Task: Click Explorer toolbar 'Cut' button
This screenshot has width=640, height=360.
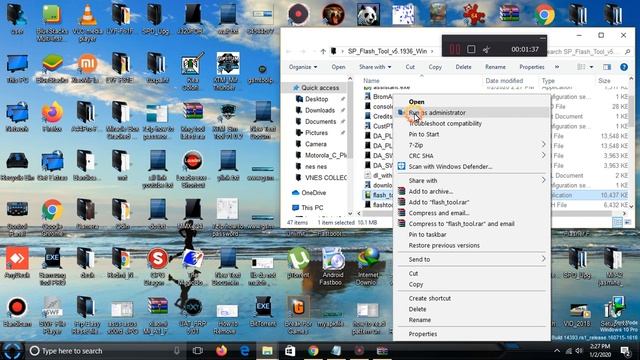Action: (410, 67)
